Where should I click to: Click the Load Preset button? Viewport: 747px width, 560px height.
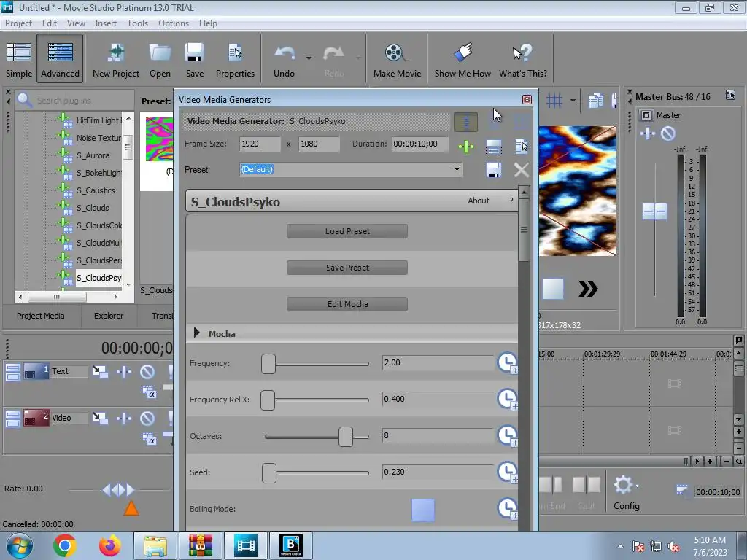click(347, 231)
